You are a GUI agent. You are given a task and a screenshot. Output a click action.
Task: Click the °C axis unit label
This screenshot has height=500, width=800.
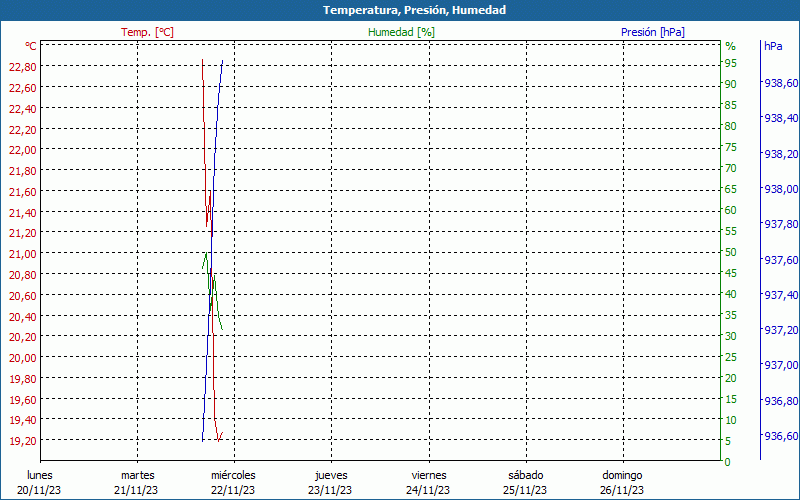pyautogui.click(x=31, y=46)
